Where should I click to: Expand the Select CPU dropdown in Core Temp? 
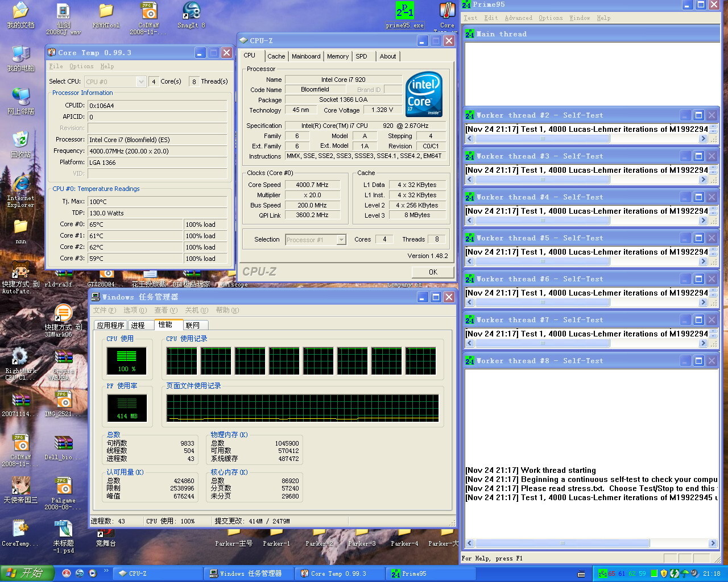141,82
